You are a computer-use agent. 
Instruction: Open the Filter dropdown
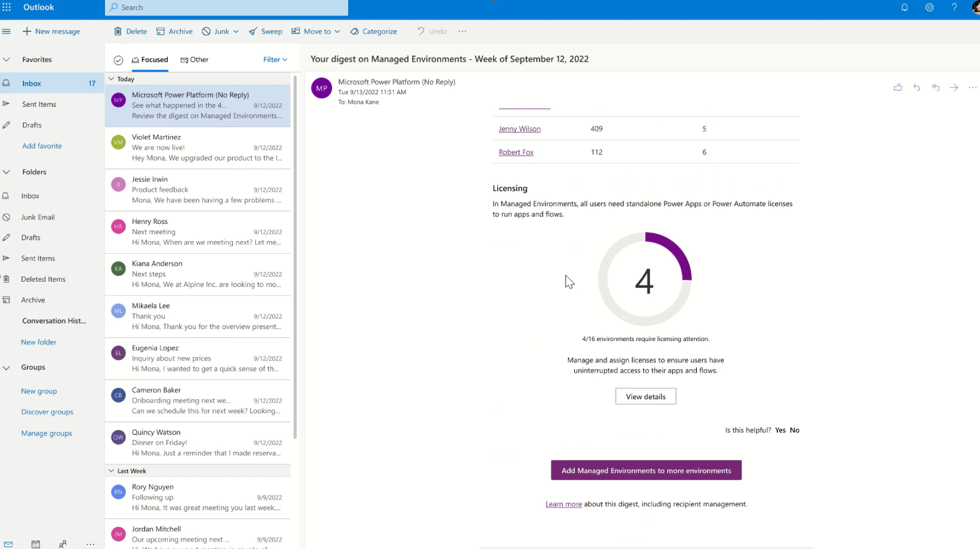[275, 59]
